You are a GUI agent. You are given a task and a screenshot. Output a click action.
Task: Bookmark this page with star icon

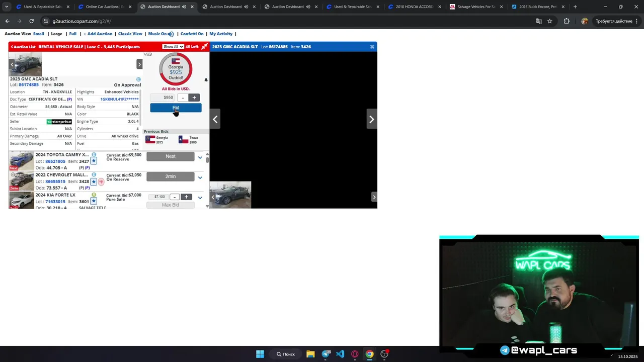[550, 21]
